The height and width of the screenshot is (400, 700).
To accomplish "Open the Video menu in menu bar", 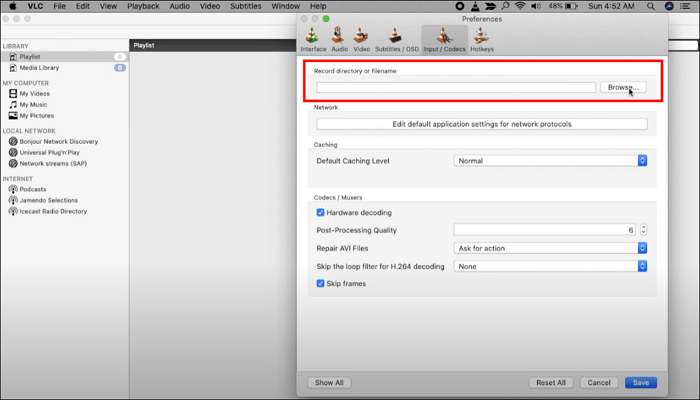I will pyautogui.click(x=210, y=6).
